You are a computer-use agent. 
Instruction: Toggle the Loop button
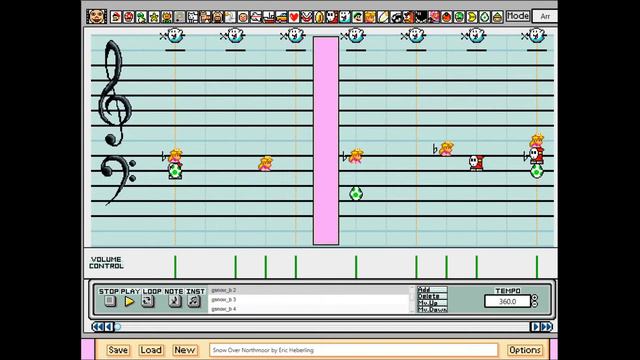pos(148,301)
